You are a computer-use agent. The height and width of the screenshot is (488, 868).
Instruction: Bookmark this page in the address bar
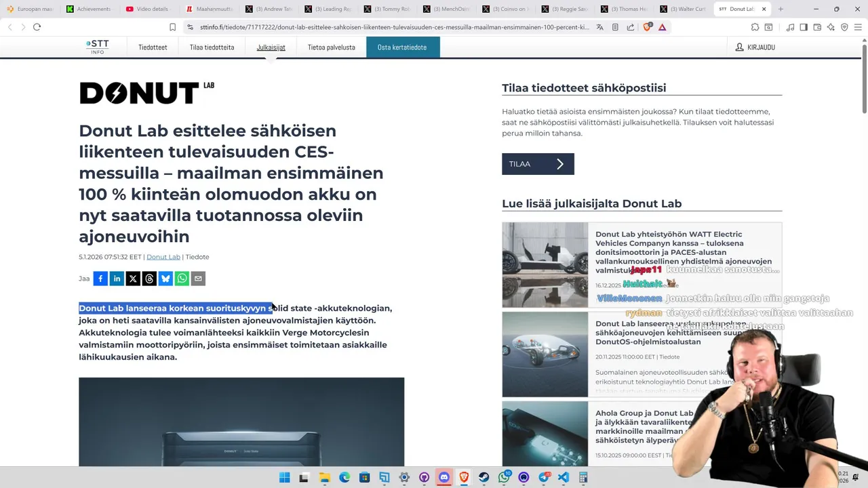172,27
